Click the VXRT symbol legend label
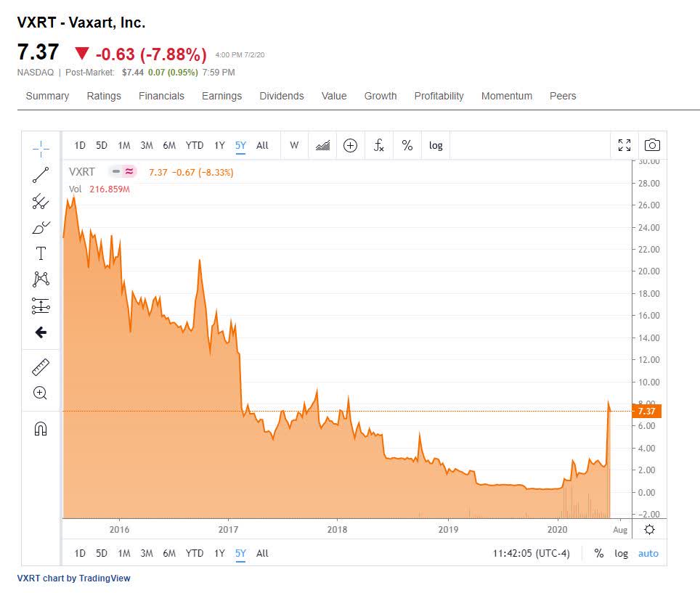700x593 pixels. (x=82, y=172)
